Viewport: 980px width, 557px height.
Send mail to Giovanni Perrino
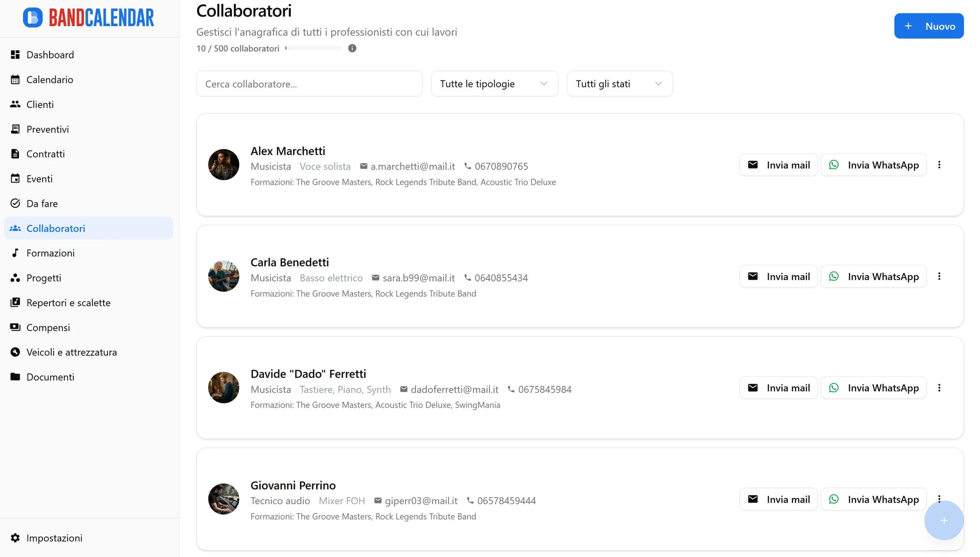tap(777, 499)
